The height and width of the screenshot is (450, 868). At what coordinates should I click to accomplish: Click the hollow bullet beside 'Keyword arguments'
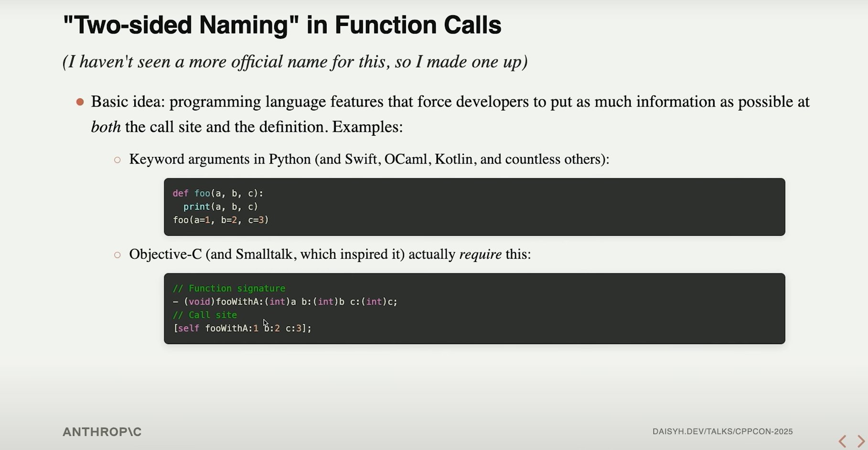118,160
